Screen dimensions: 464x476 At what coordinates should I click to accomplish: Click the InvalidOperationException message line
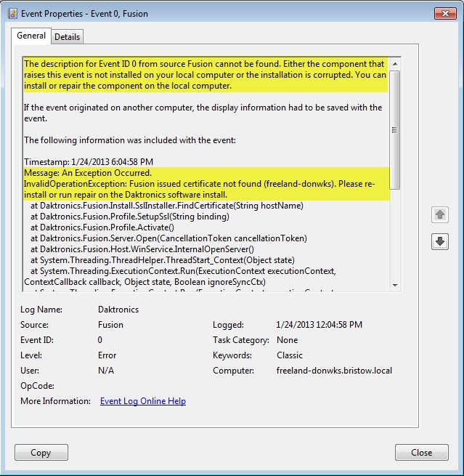point(200,189)
